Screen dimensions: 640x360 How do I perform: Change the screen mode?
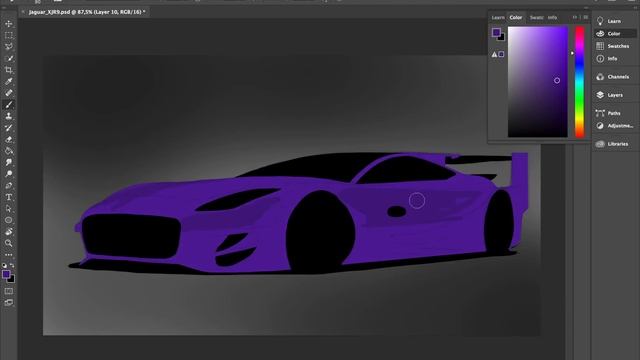[x=9, y=303]
